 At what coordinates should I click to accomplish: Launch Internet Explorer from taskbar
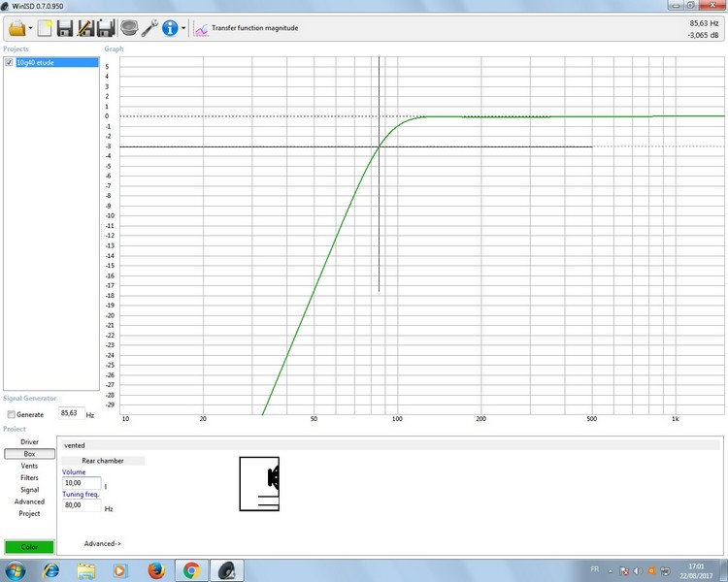(51, 570)
